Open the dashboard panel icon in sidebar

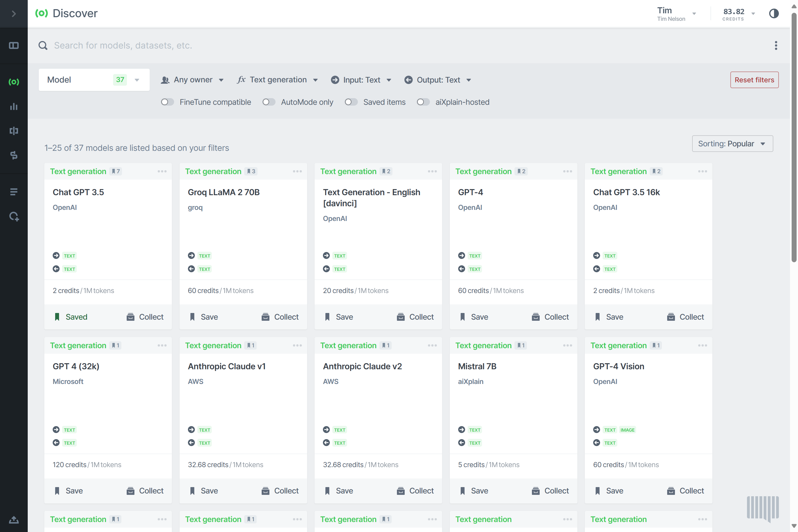14,45
